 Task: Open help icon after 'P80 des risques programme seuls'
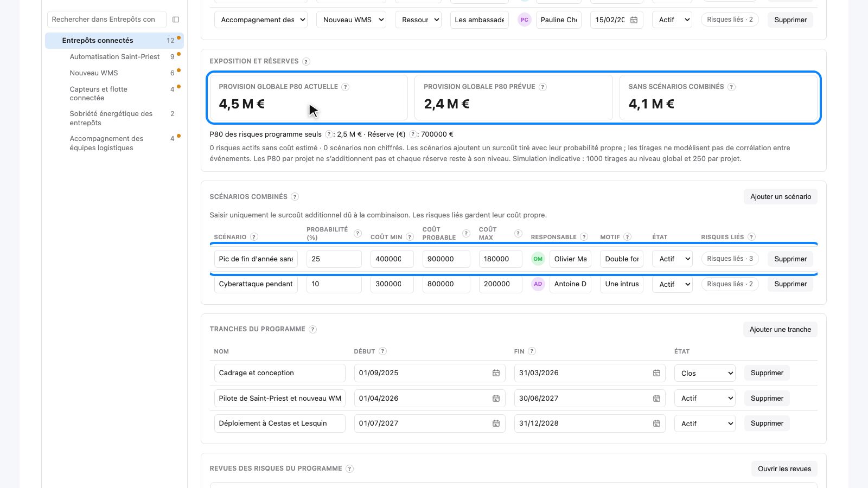click(x=328, y=134)
